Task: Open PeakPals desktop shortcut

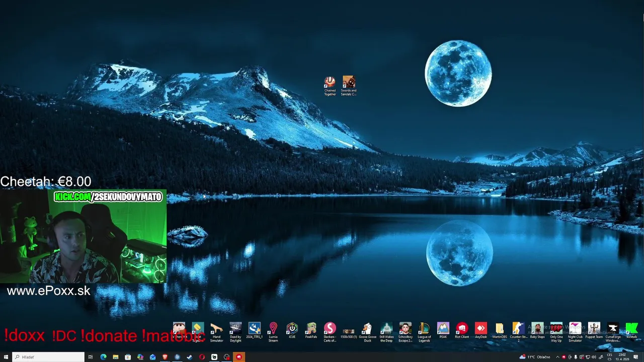Action: 311,331
